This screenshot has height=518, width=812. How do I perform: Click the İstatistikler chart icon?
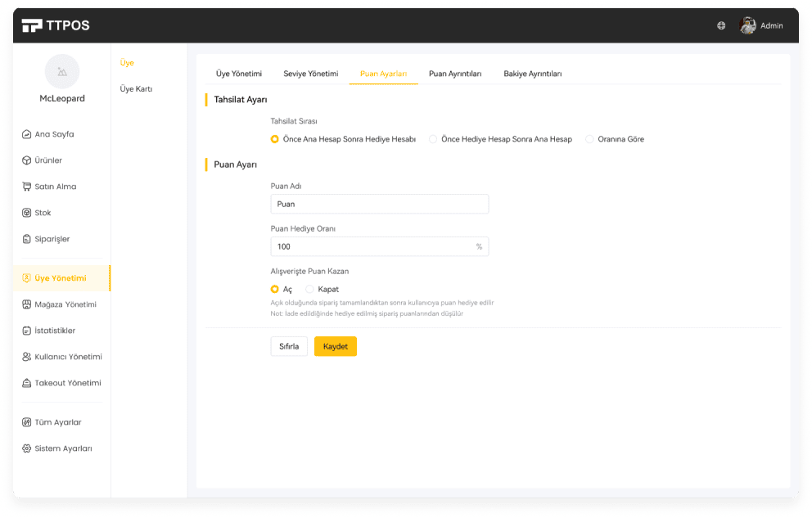[26, 331]
